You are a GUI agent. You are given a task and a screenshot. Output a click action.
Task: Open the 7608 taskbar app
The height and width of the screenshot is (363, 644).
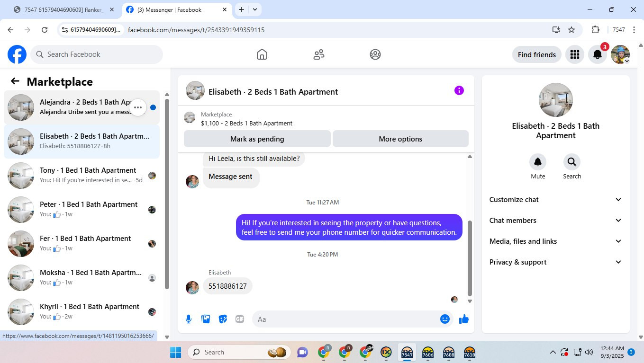click(x=449, y=353)
